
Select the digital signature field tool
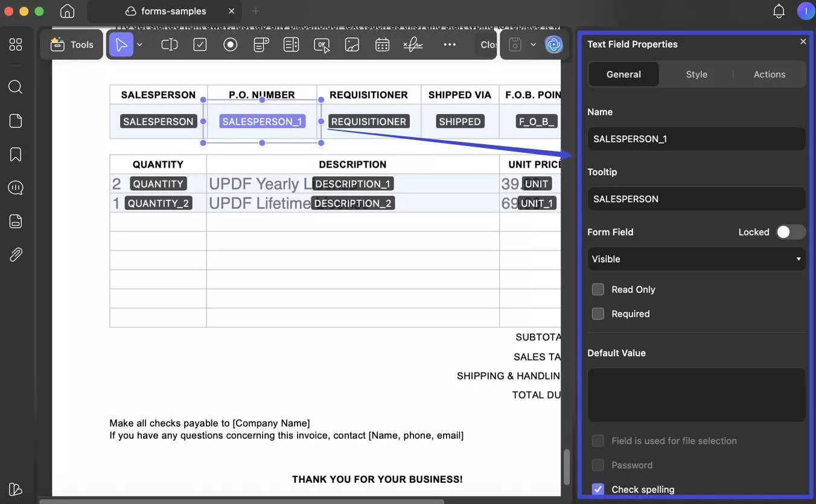coord(413,45)
